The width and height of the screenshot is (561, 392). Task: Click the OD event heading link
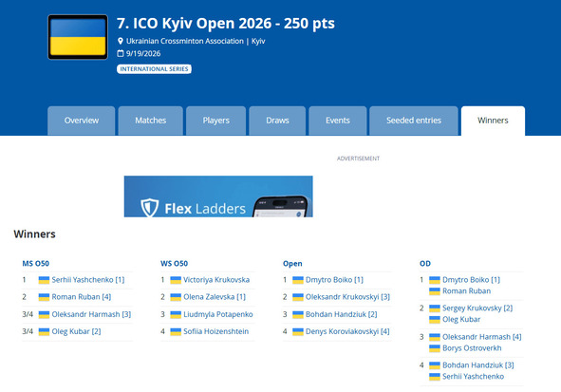tap(425, 264)
